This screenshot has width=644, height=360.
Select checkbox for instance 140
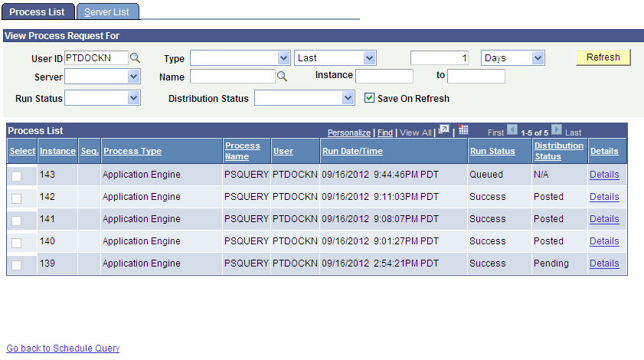click(x=16, y=243)
